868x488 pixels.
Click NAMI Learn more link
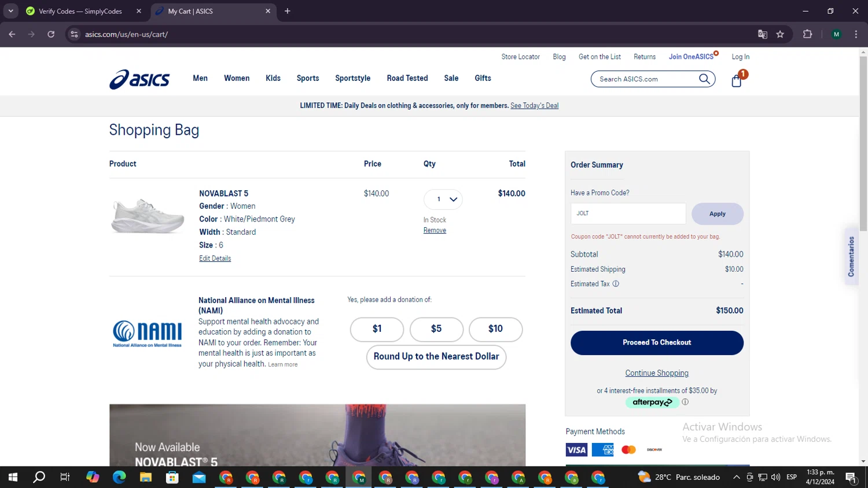(x=283, y=364)
